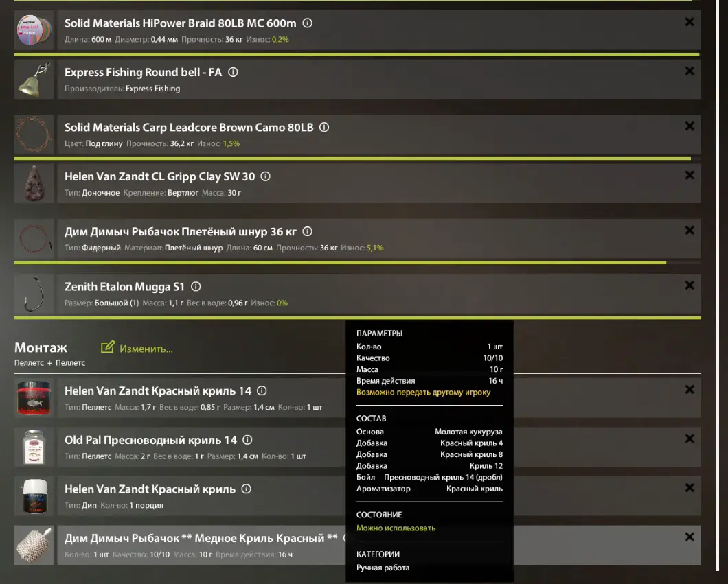Select the Плетёный шнур leader thumbnail
Viewport: 728px width, 584px height.
pyautogui.click(x=34, y=239)
